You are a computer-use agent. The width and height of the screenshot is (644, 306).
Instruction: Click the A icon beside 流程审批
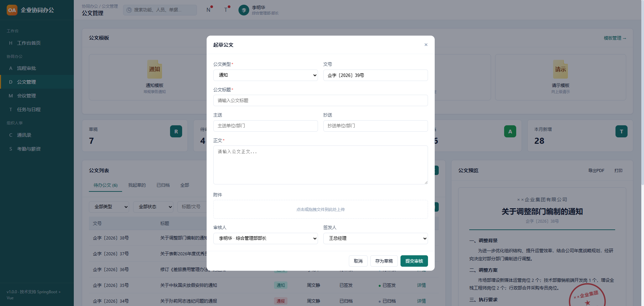tap(11, 68)
